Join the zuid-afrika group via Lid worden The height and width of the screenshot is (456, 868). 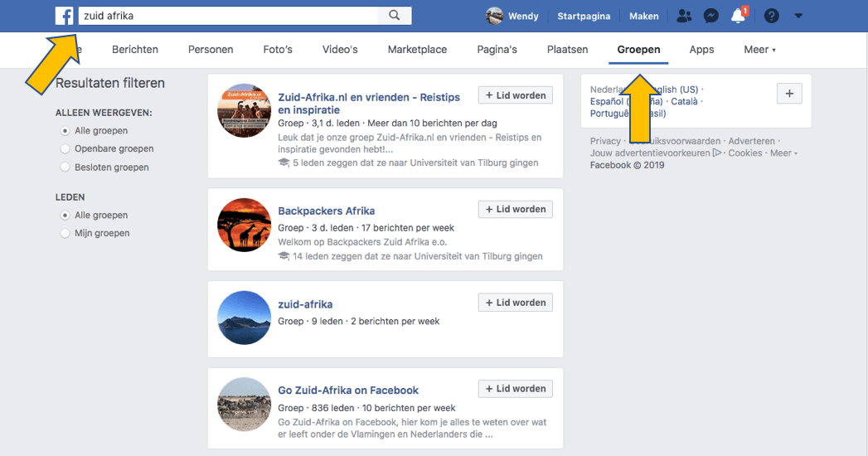point(516,303)
